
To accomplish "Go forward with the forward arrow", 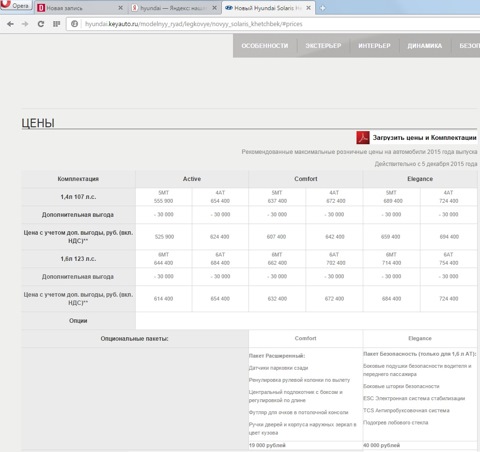I will coord(25,24).
